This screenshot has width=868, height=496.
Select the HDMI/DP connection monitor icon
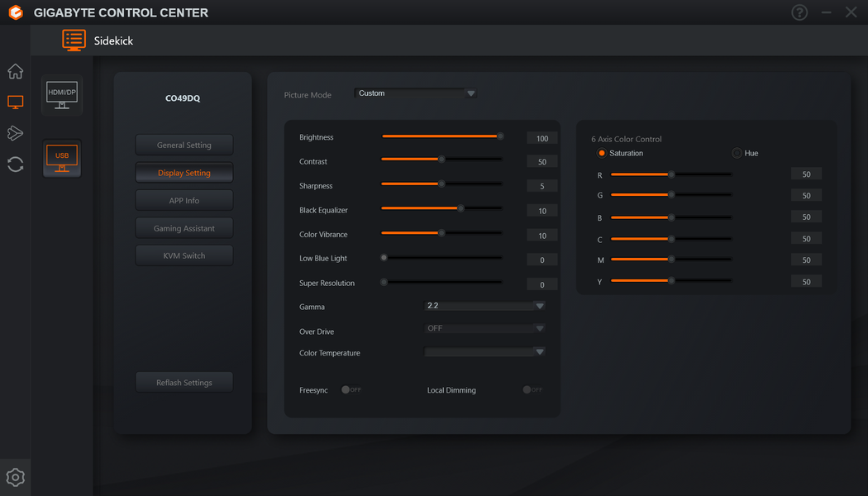tap(62, 95)
